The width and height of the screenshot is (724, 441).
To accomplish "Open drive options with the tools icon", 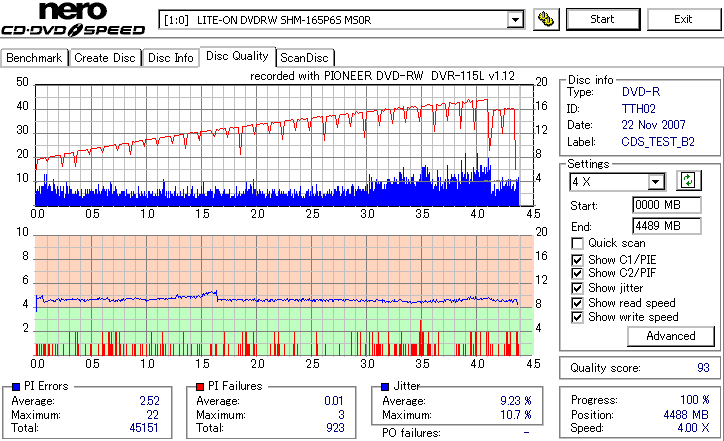I will [x=546, y=19].
